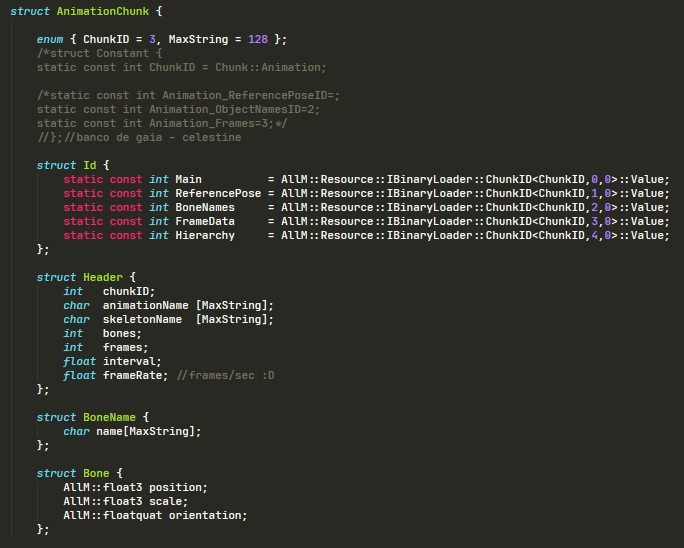The image size is (684, 548).
Task: Click the 'chunkID;' member in Header
Action: click(x=129, y=291)
